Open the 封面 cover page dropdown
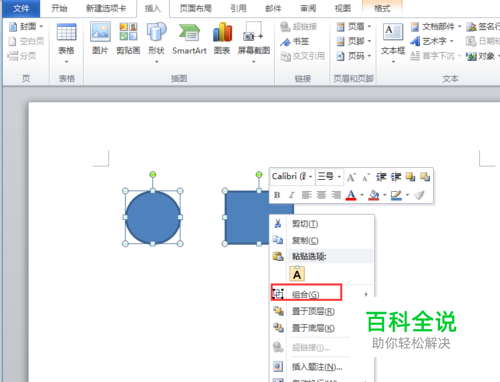 26,26
